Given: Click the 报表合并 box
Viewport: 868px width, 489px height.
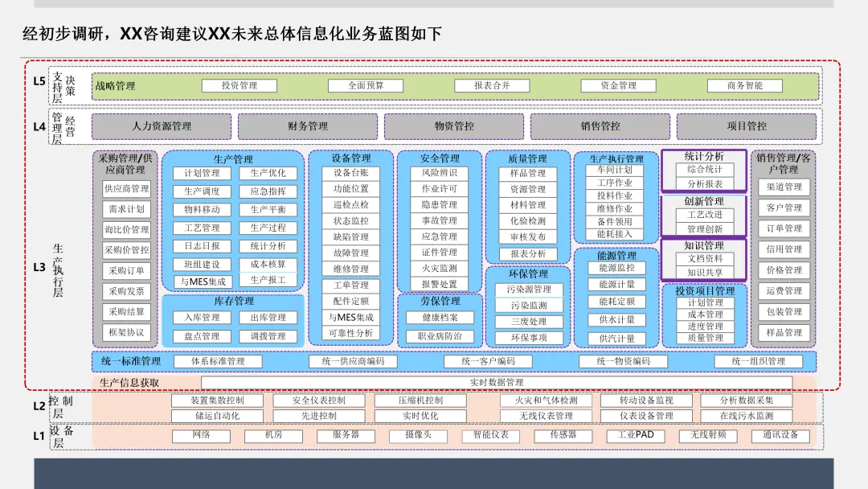Looking at the screenshot, I should pos(492,86).
